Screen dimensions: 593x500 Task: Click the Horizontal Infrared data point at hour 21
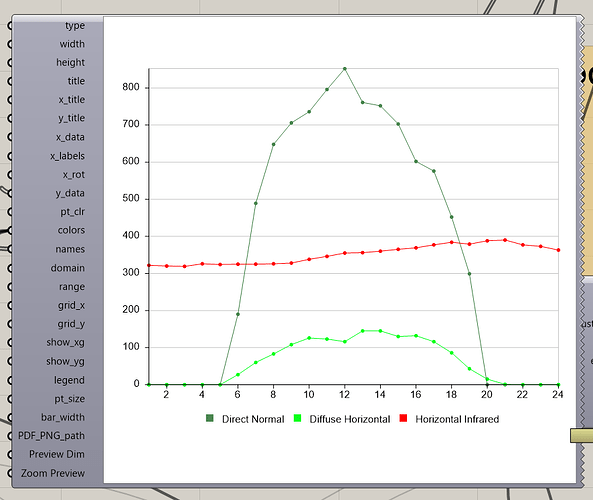tap(505, 240)
